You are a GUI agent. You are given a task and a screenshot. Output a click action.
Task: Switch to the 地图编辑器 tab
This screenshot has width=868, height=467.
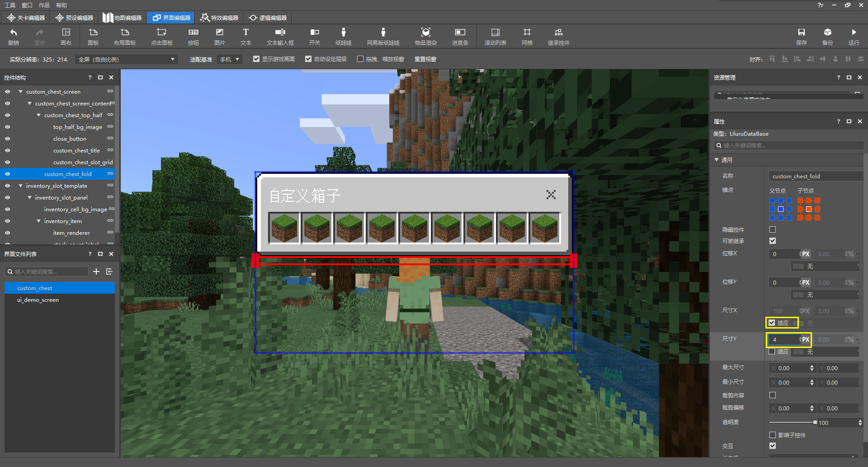click(x=122, y=18)
